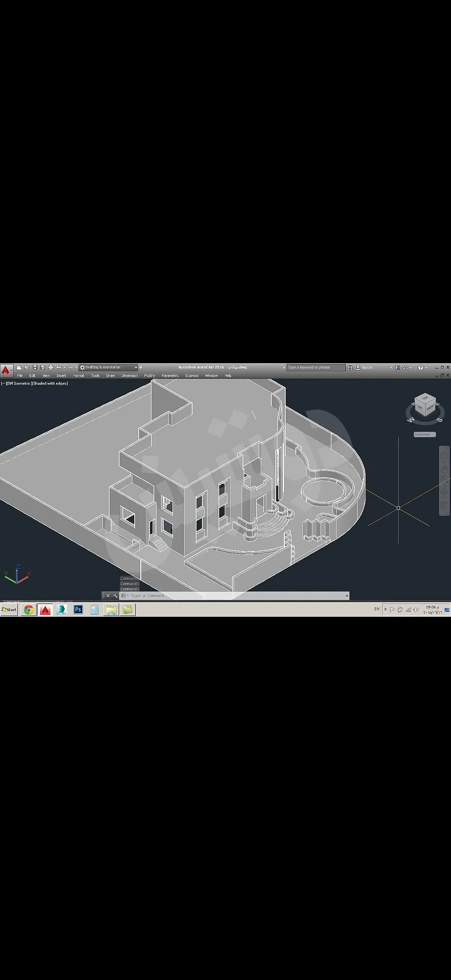Open the Unnamed UCS dropdown below ViewCube
The image size is (451, 980).
424,434
